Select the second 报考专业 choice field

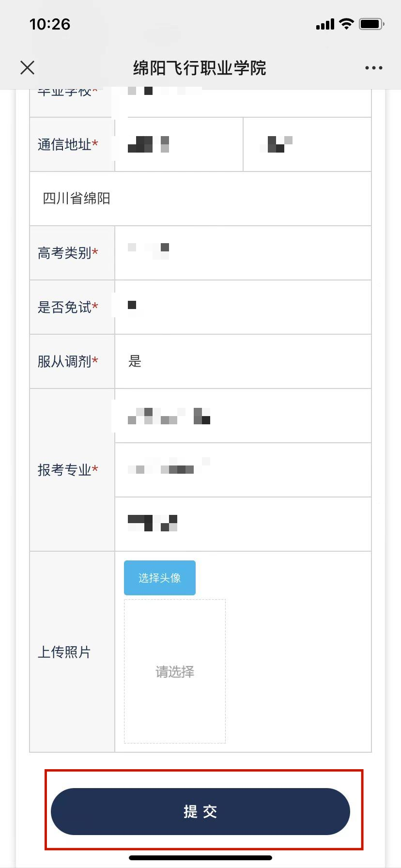(243, 470)
